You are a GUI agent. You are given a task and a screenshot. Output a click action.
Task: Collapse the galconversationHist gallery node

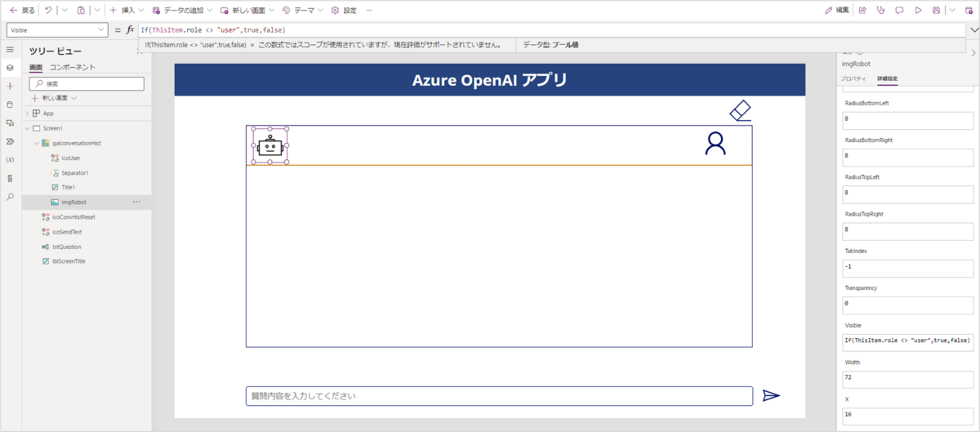pyautogui.click(x=36, y=143)
